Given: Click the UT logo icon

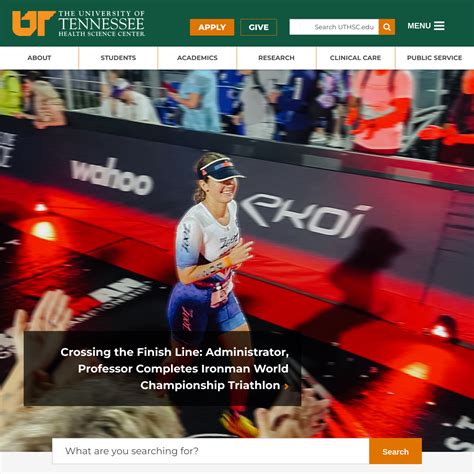Looking at the screenshot, I should click(x=33, y=23).
